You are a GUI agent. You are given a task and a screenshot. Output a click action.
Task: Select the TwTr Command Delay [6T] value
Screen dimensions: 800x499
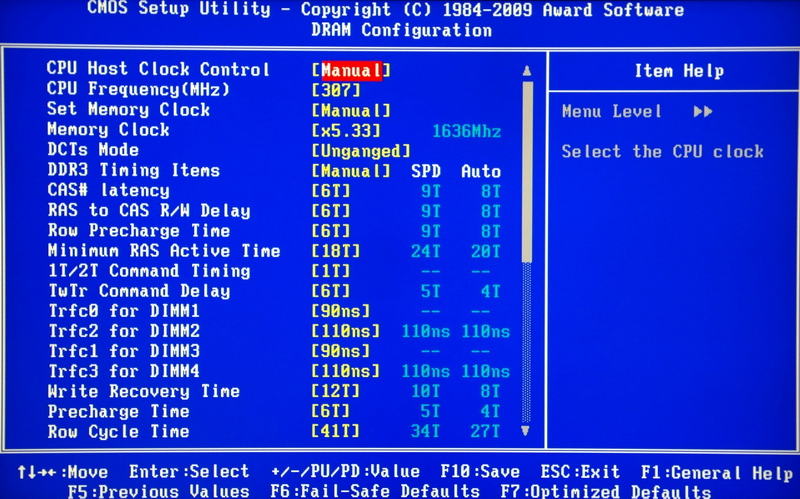point(331,291)
